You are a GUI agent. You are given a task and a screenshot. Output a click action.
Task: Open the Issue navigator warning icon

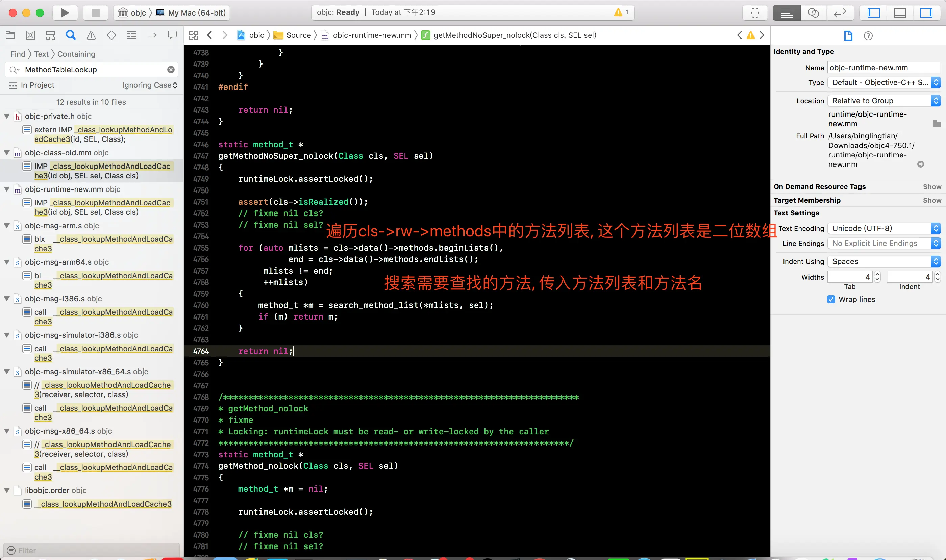click(91, 35)
